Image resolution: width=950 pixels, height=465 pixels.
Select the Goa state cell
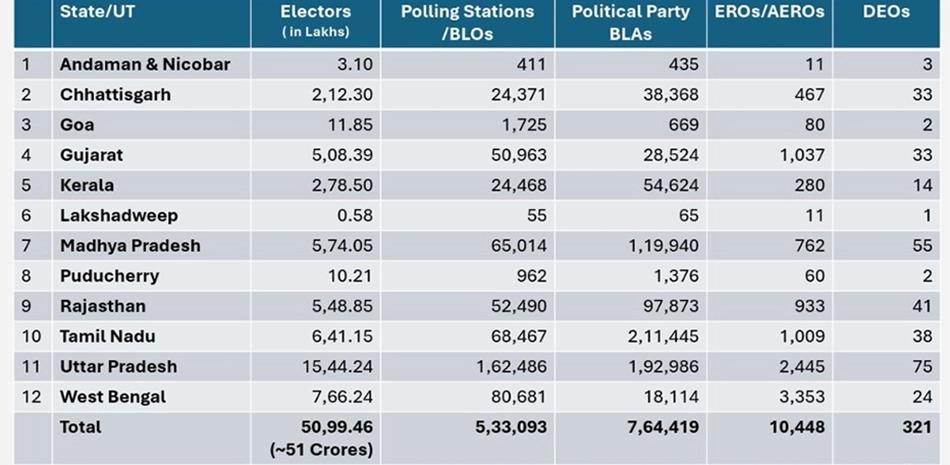pyautogui.click(x=77, y=125)
